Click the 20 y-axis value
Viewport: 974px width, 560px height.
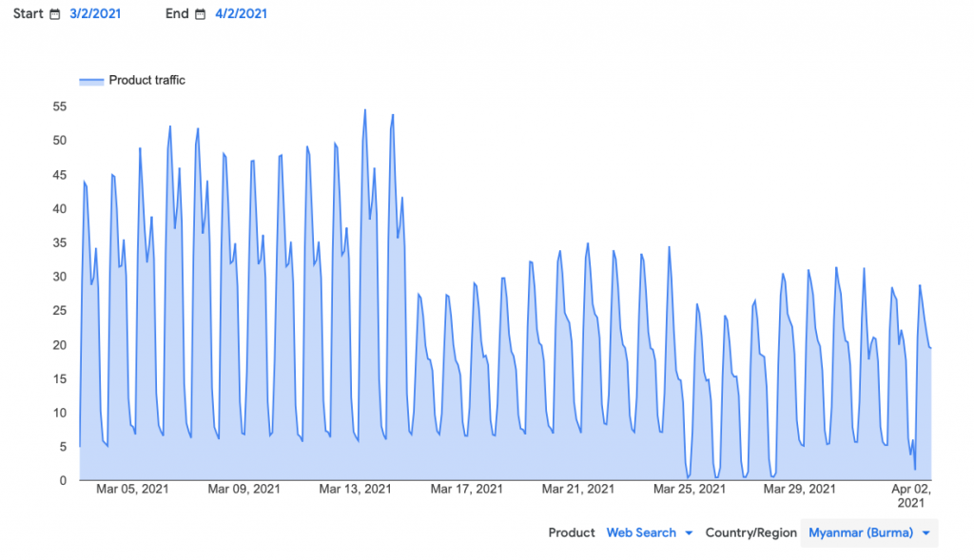[60, 345]
